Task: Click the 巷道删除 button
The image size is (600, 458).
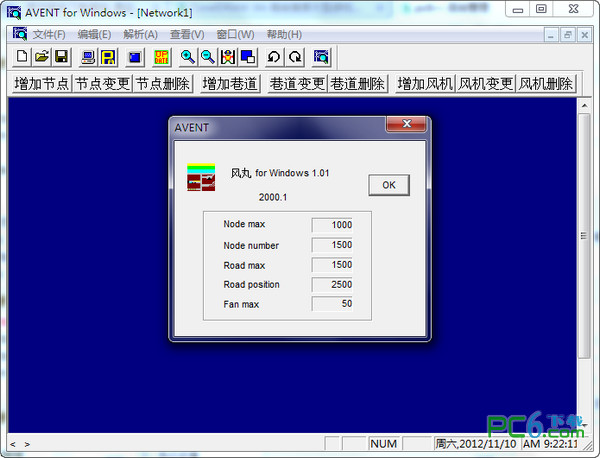Action: pos(357,83)
